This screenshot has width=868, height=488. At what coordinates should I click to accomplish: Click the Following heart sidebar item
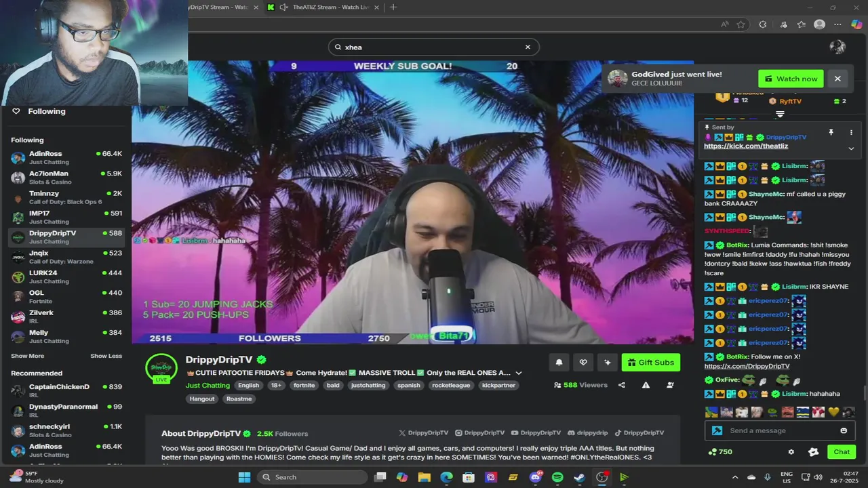point(39,111)
